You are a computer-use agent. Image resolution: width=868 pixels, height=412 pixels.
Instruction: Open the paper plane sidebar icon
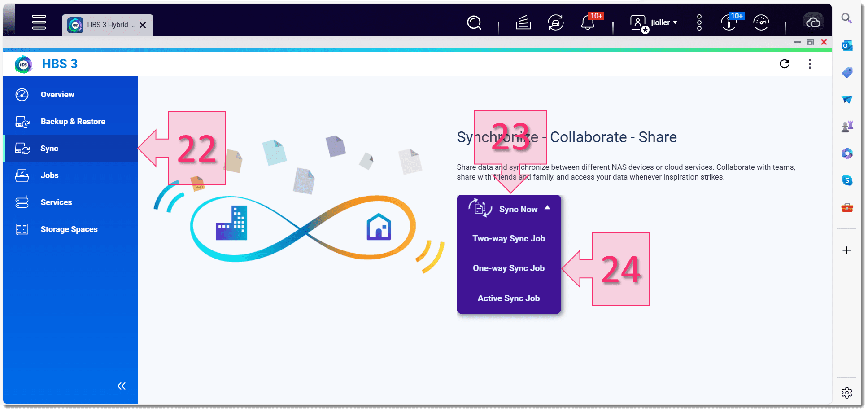(x=847, y=99)
